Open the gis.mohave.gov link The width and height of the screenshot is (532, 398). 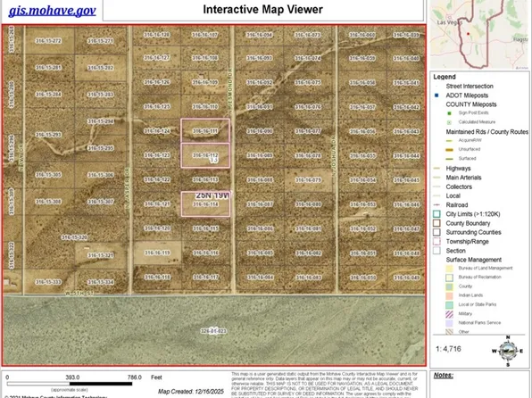52,11
